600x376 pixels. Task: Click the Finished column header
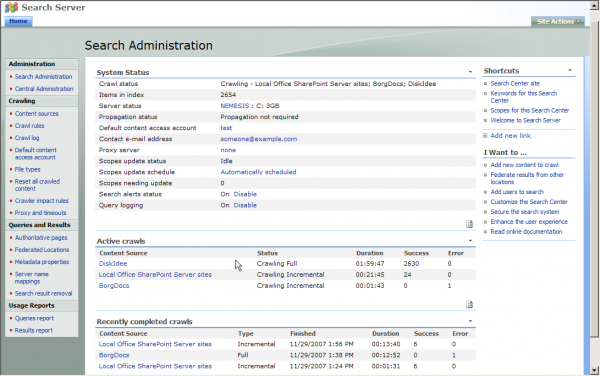303,334
